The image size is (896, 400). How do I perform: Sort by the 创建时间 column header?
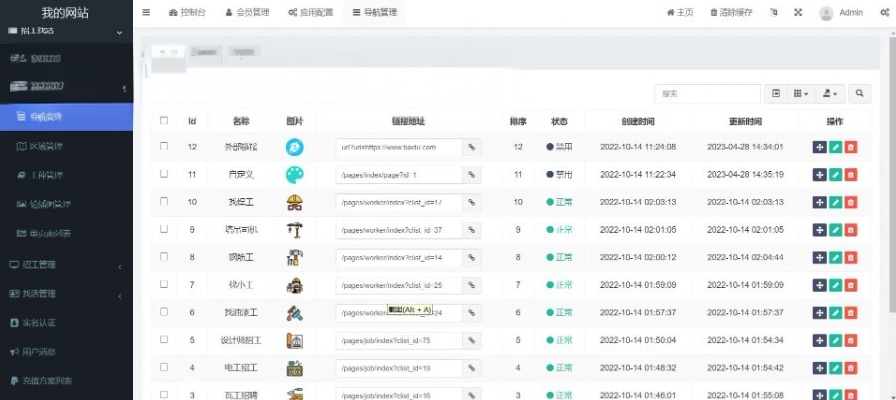(638, 121)
